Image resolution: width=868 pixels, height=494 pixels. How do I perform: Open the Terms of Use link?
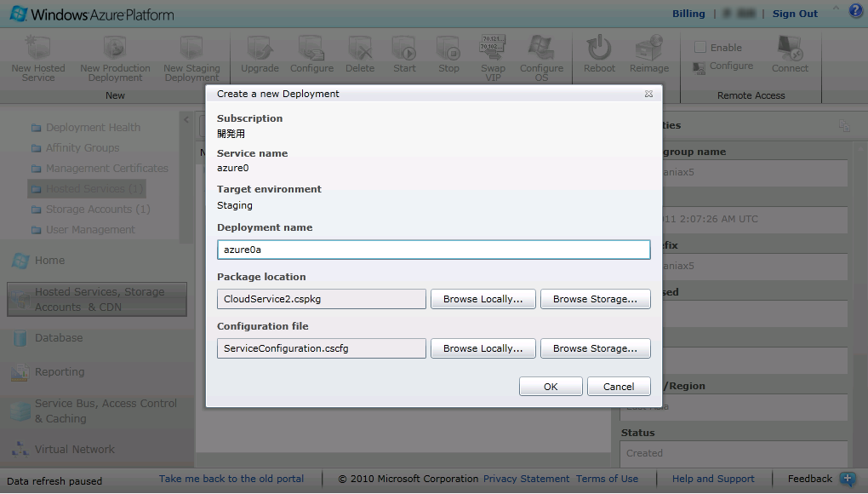607,479
